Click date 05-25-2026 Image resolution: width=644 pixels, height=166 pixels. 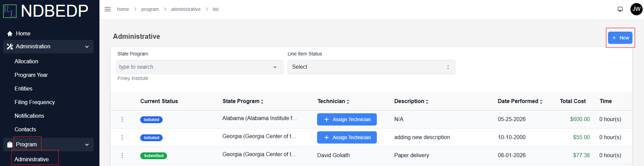[512, 119]
